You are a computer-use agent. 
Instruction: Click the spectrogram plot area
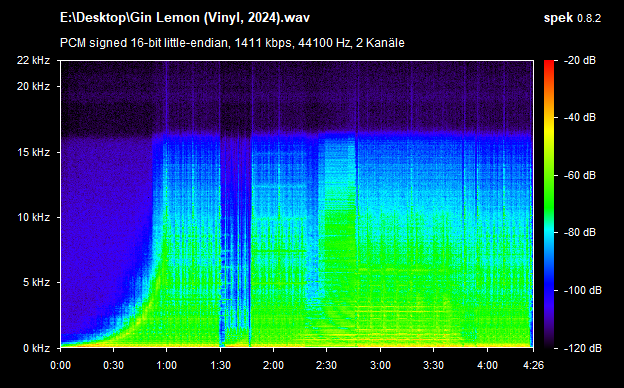[297, 204]
